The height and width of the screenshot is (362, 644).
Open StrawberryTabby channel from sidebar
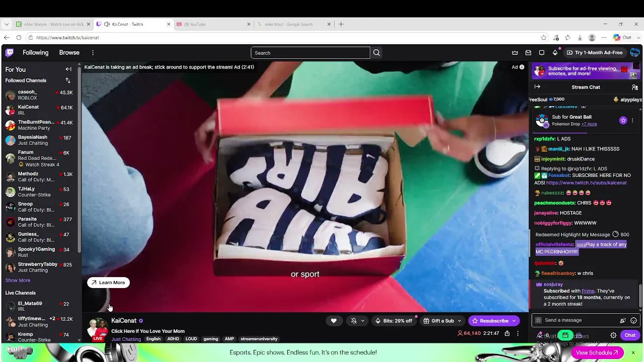[x=39, y=267]
